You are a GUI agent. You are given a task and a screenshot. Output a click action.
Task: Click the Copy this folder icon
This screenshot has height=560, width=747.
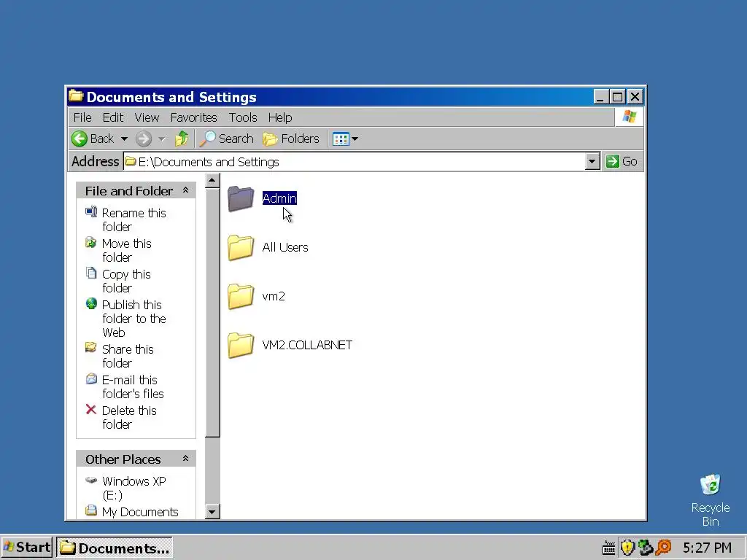tap(91, 273)
